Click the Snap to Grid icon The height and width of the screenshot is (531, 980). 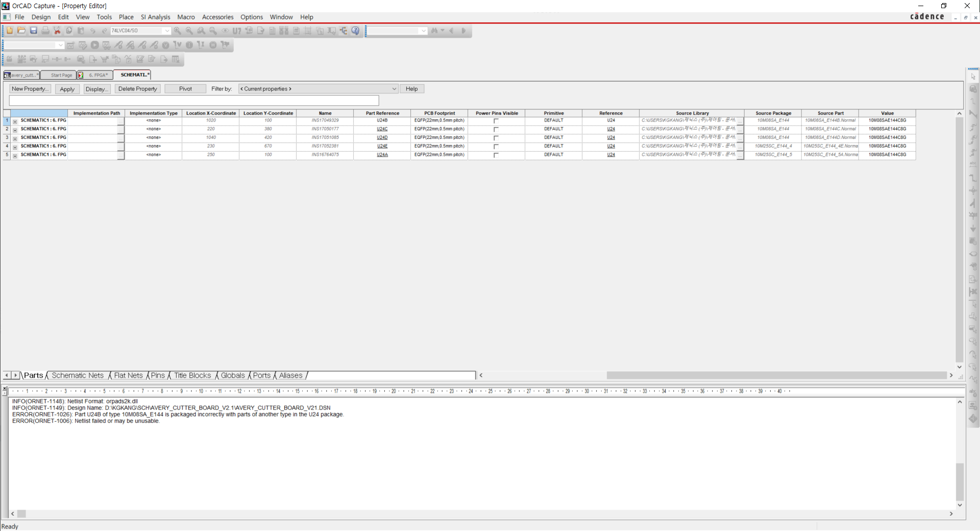[x=308, y=31]
